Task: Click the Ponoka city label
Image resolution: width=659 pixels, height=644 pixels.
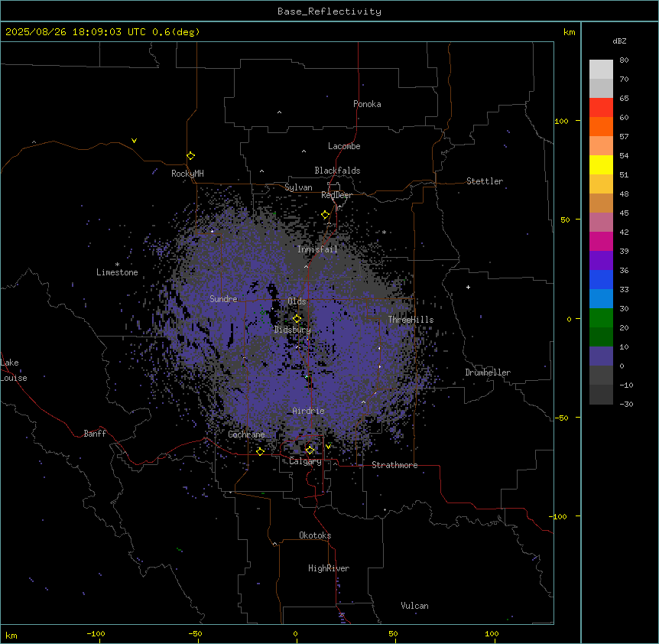Action: pyautogui.click(x=367, y=104)
